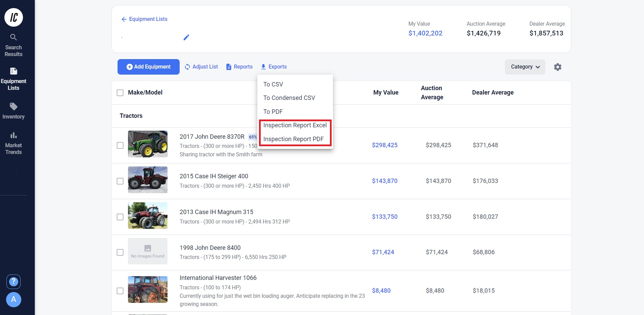The width and height of the screenshot is (644, 315).
Task: Choose To CSV export option
Action: pyautogui.click(x=295, y=84)
